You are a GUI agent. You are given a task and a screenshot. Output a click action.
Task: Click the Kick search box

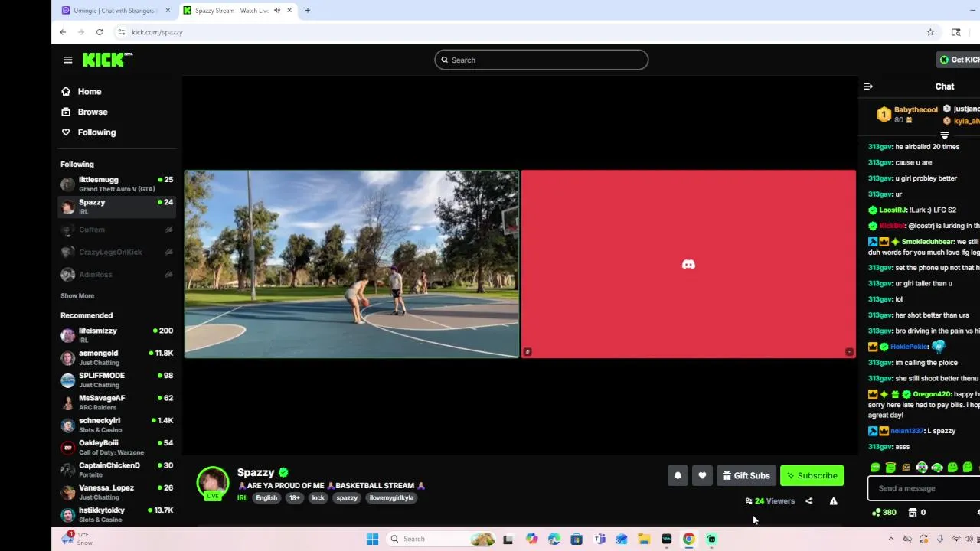pos(541,60)
